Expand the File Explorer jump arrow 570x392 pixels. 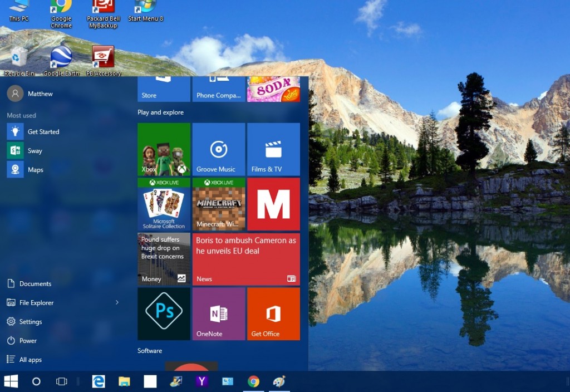(117, 302)
